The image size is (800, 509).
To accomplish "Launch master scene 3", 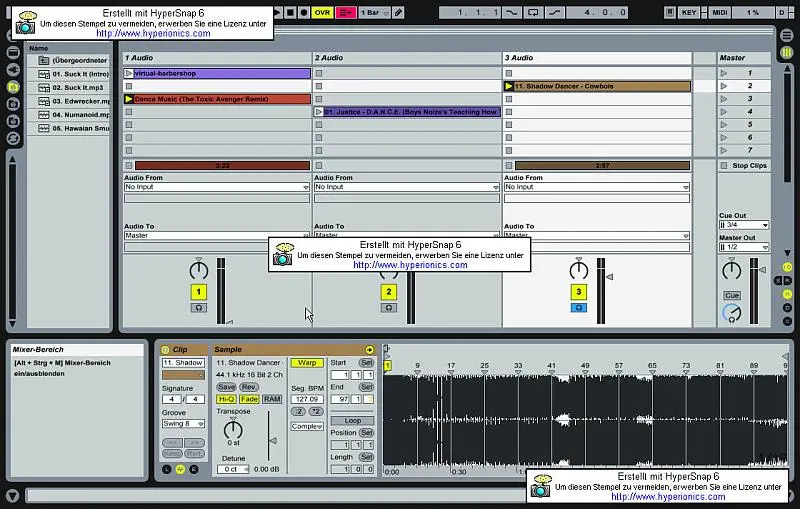I will 725,99.
